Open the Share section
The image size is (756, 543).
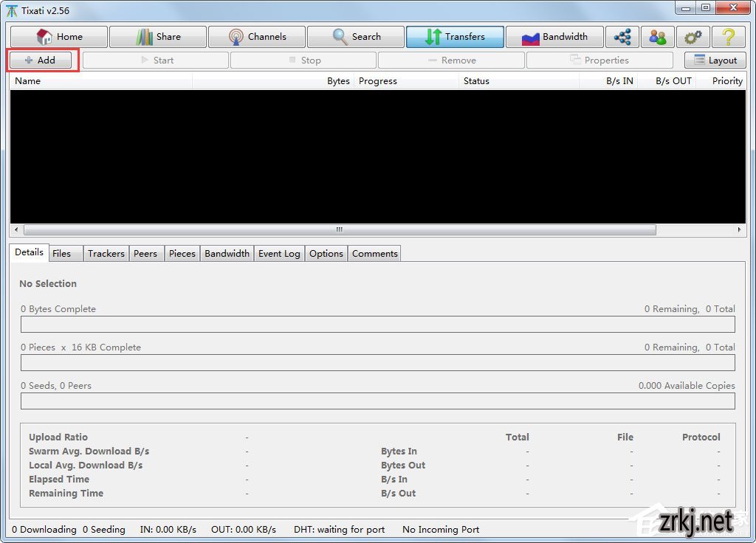pos(158,37)
